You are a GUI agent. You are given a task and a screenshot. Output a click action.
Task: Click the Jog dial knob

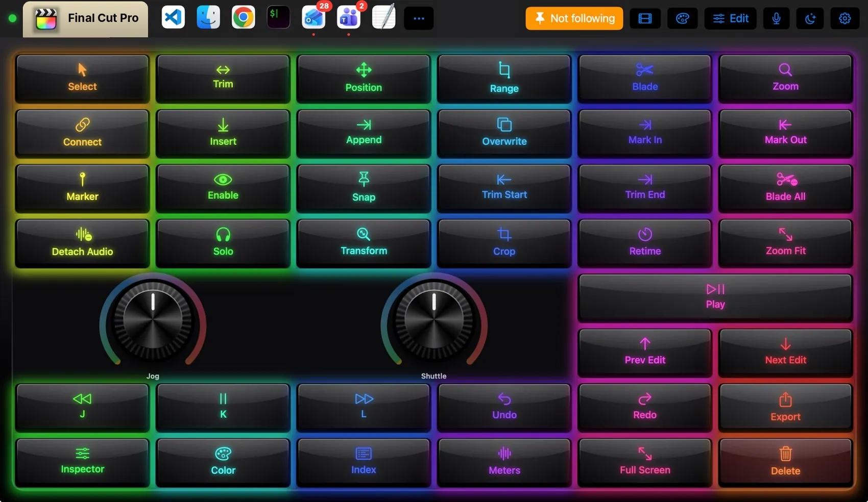pyautogui.click(x=153, y=320)
